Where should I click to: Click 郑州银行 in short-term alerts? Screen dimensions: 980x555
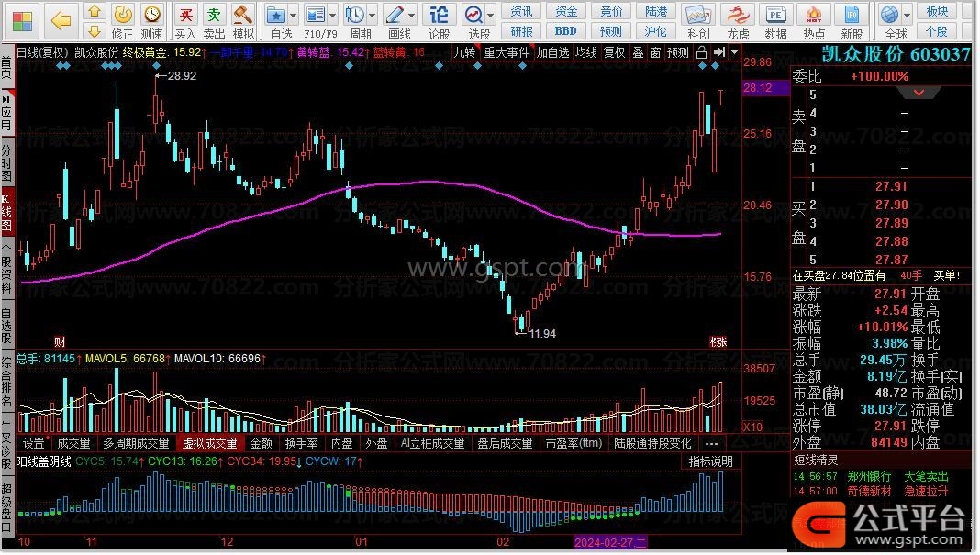pyautogui.click(x=869, y=476)
